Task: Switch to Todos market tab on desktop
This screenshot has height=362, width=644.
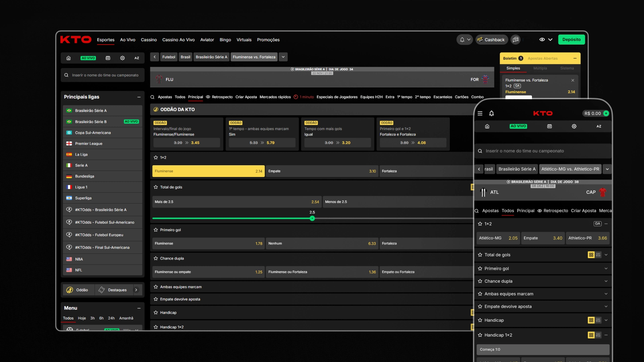Action: pyautogui.click(x=180, y=97)
